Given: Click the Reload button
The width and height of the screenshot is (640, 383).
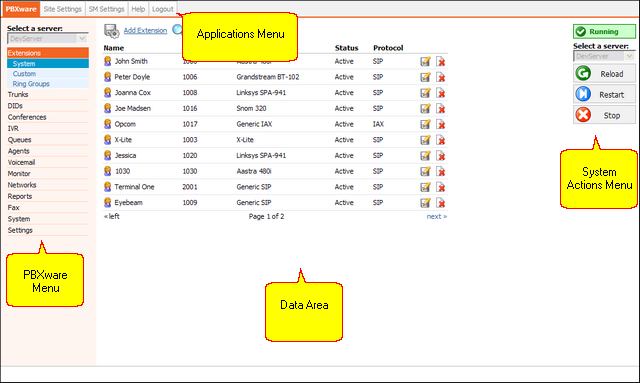Looking at the screenshot, I should coord(604,74).
